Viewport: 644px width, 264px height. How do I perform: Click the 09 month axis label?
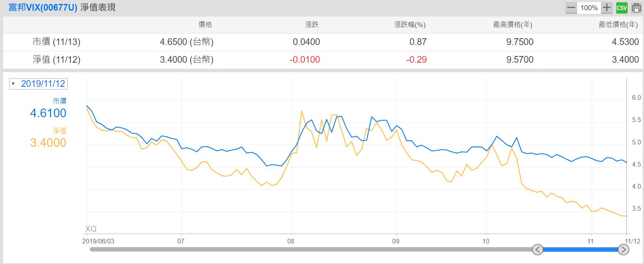point(396,241)
